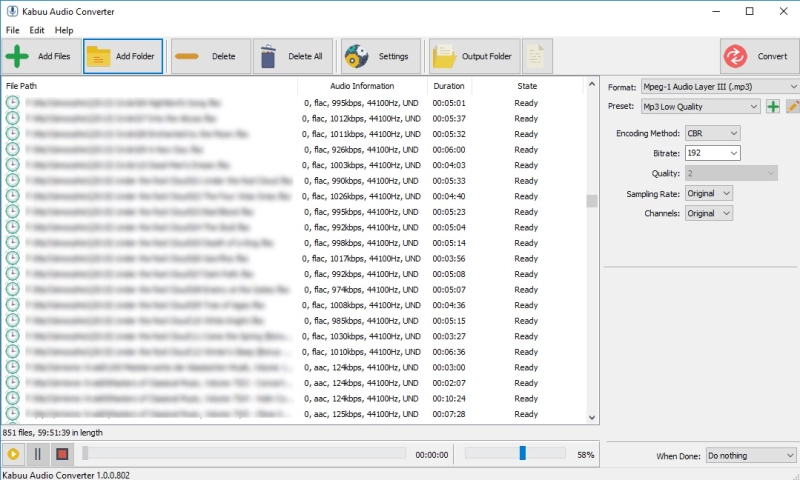This screenshot has width=800, height=480.
Task: Click scroll-down arrow of file list
Action: coord(592,417)
